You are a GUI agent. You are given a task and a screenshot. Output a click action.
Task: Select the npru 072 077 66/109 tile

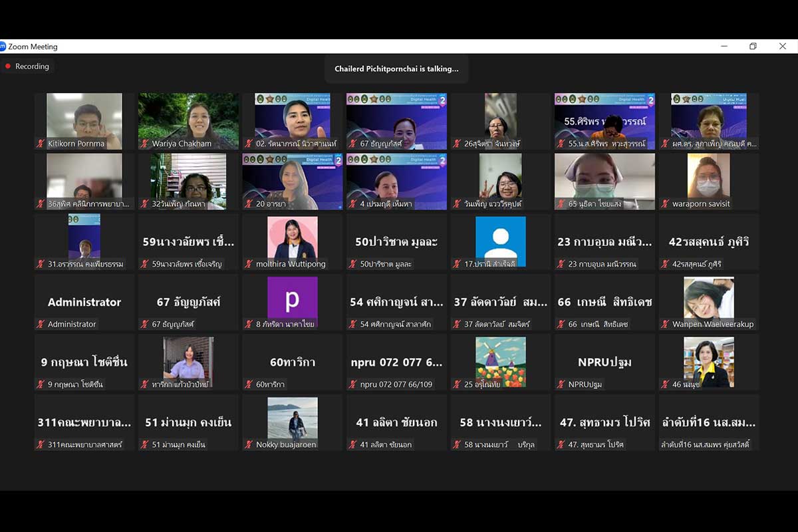click(396, 362)
